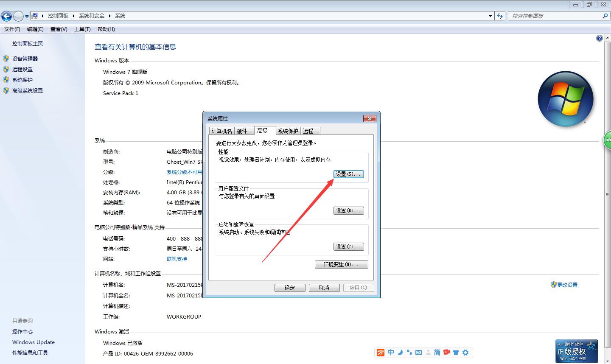Click 设置(S) under 性能
This screenshot has height=364, width=611.
349,174
